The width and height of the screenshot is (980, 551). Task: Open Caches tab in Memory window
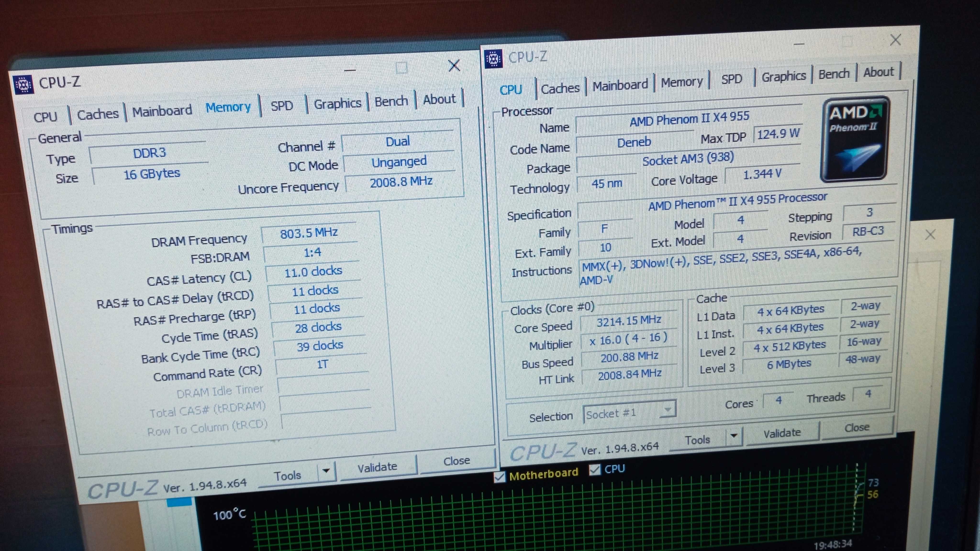[98, 114]
